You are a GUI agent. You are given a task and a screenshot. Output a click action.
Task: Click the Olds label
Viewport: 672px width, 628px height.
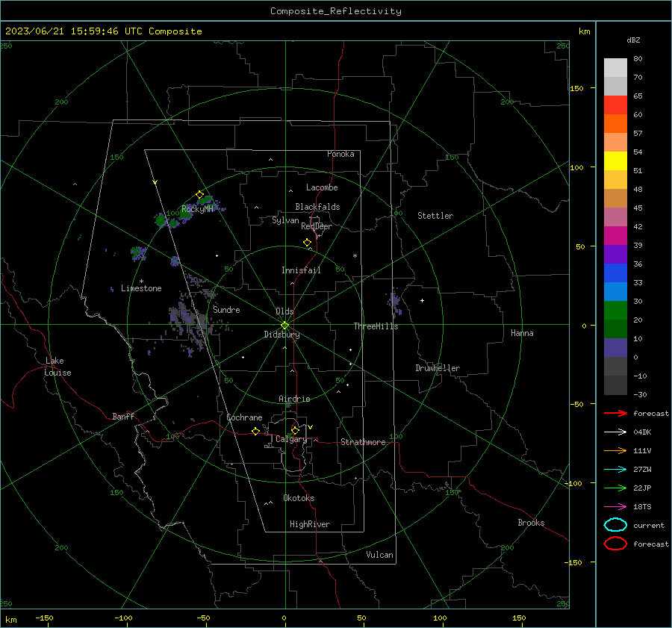284,311
